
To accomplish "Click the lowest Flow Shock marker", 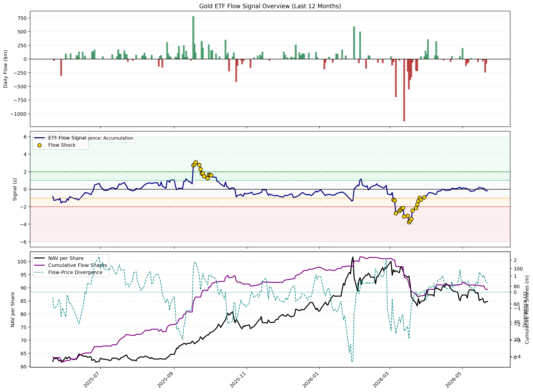I will click(409, 222).
